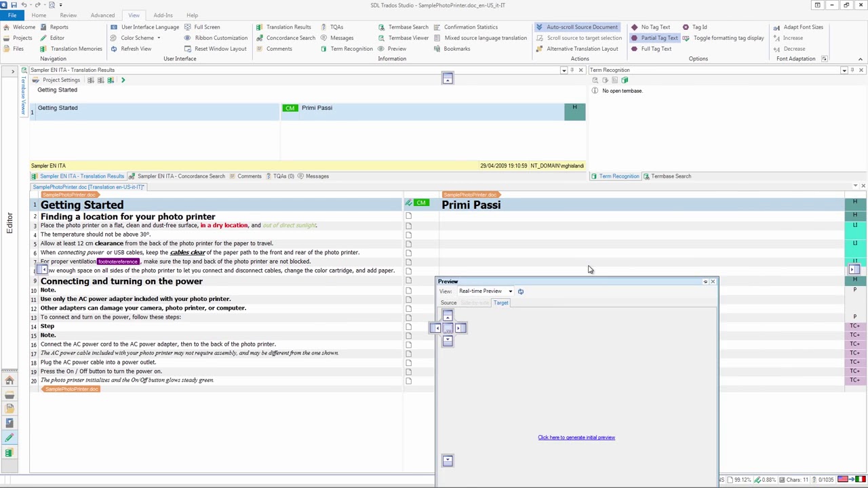
Task: Open the File menu
Action: [12, 15]
